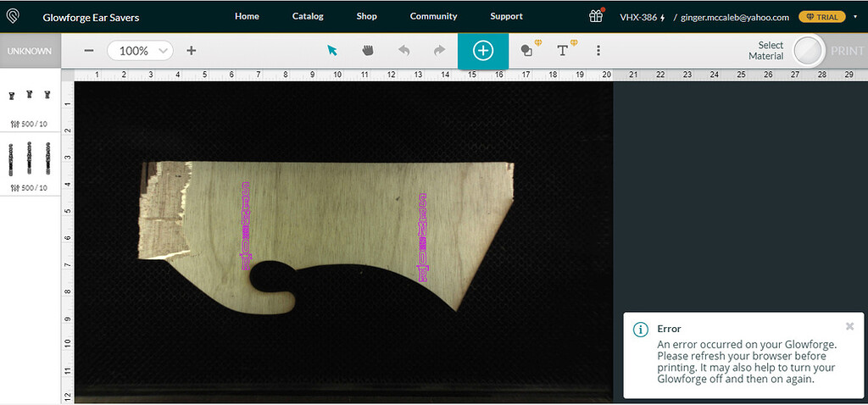This screenshot has height=405, width=868.
Task: Open the three-dot more options menu
Action: 598,51
